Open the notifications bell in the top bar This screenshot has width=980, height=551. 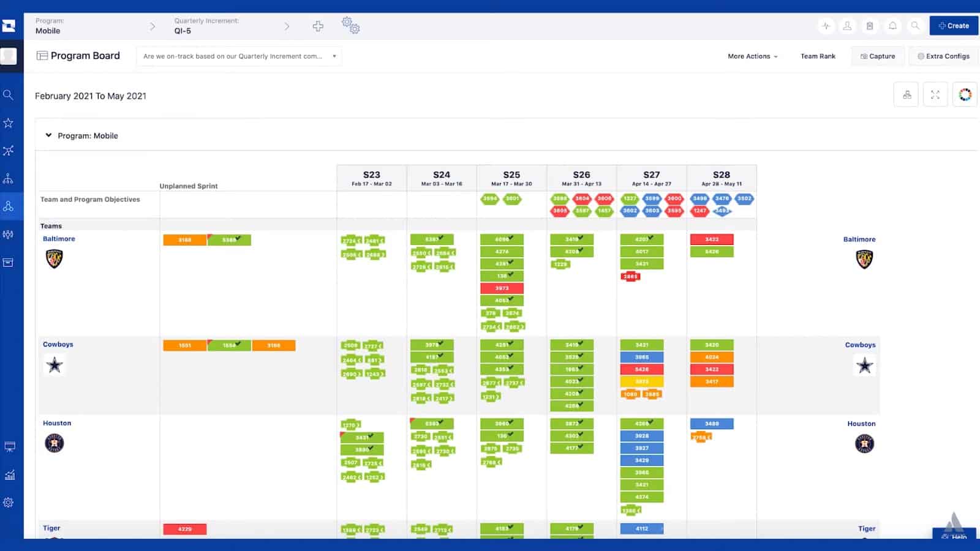click(892, 26)
